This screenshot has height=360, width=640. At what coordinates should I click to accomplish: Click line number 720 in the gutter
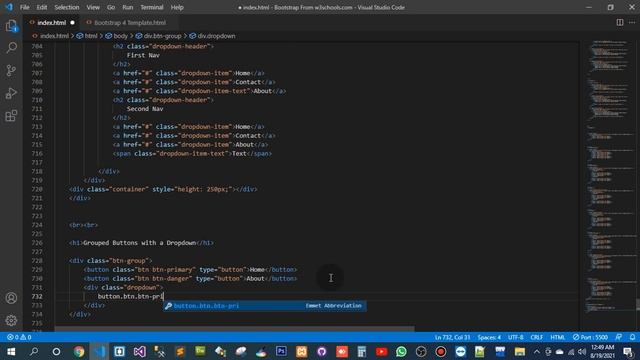37,189
